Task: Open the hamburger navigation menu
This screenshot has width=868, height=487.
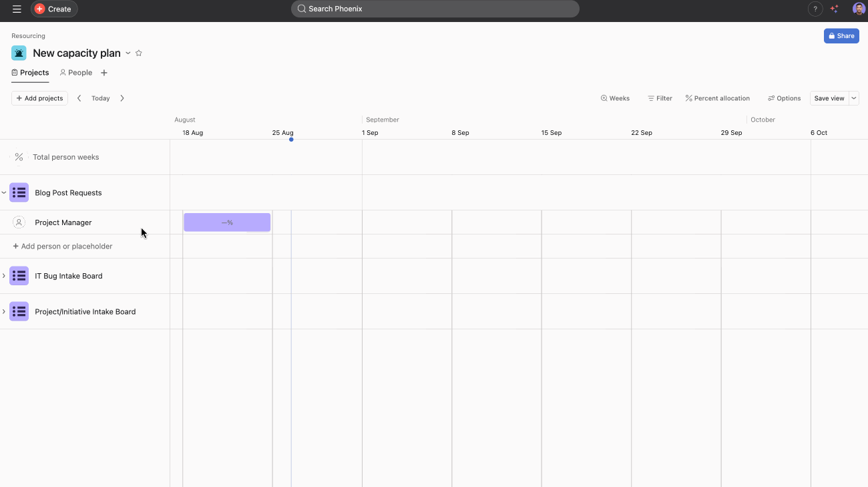Action: pyautogui.click(x=17, y=9)
